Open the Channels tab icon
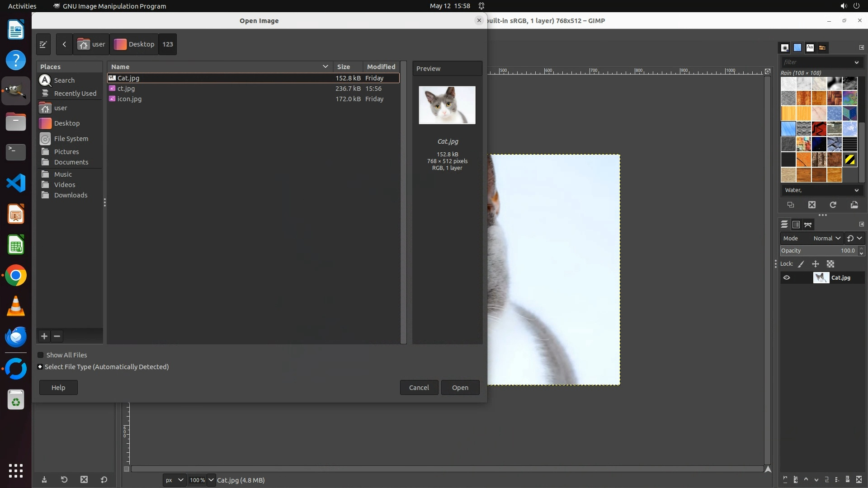This screenshot has height=488, width=868. (796, 225)
